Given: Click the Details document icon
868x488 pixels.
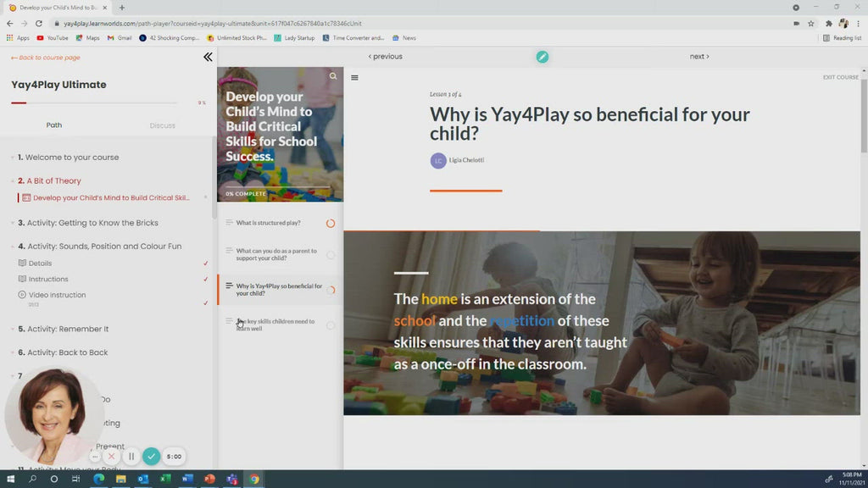Looking at the screenshot, I should [22, 263].
